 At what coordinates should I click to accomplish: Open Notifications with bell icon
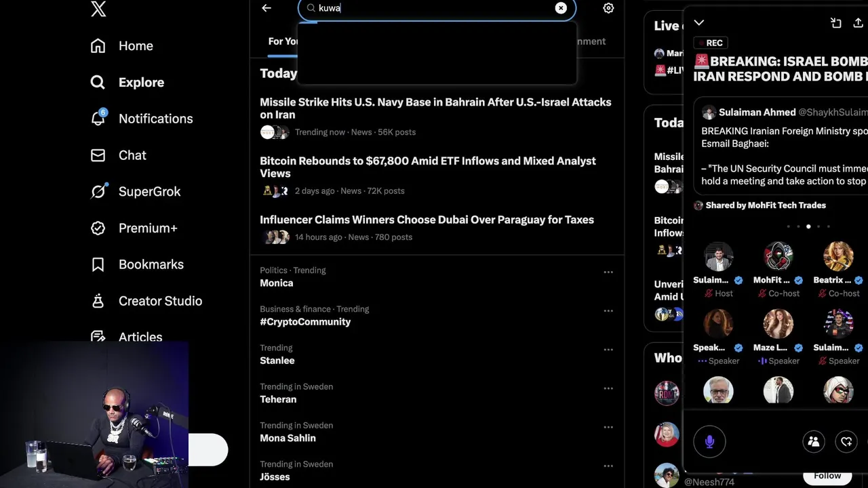(x=142, y=119)
